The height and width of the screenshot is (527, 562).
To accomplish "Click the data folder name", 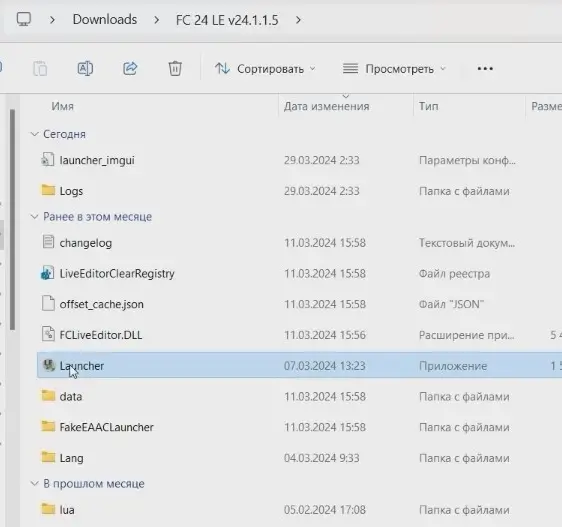I will (71, 397).
